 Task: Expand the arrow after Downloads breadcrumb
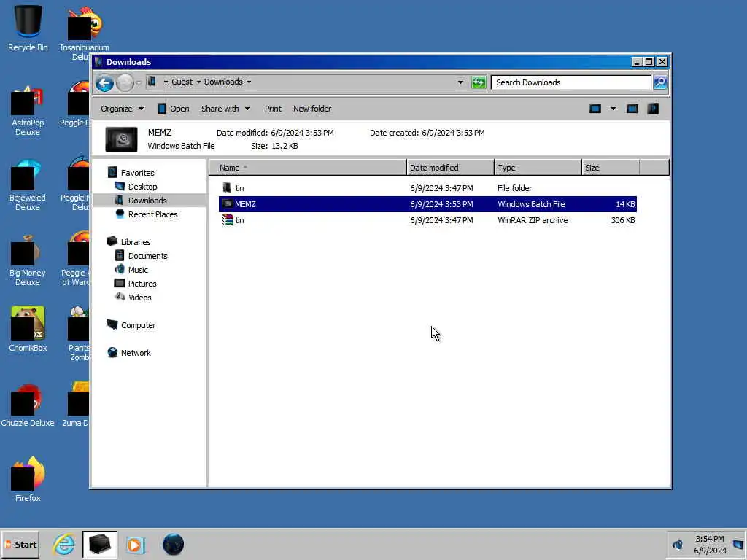tap(249, 82)
